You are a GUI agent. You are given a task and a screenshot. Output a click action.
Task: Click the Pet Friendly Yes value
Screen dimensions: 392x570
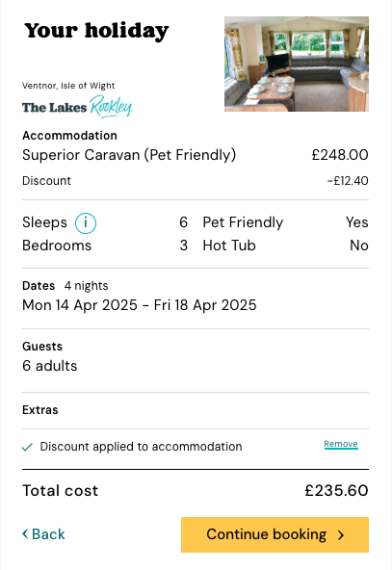point(356,222)
